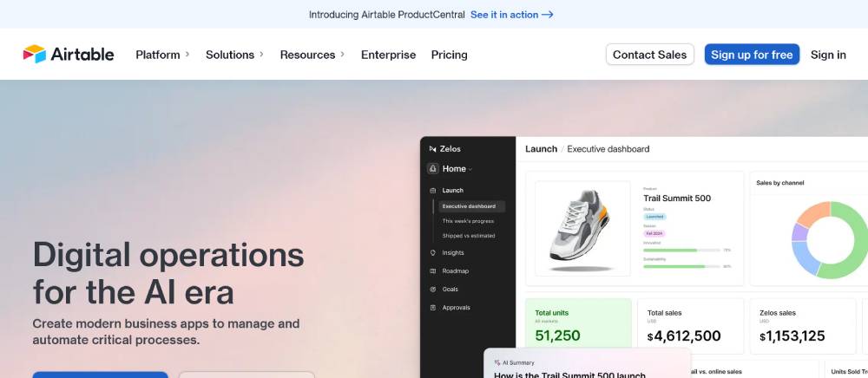Click the Insights lightbulb icon
This screenshot has width=868, height=378.
[433, 253]
